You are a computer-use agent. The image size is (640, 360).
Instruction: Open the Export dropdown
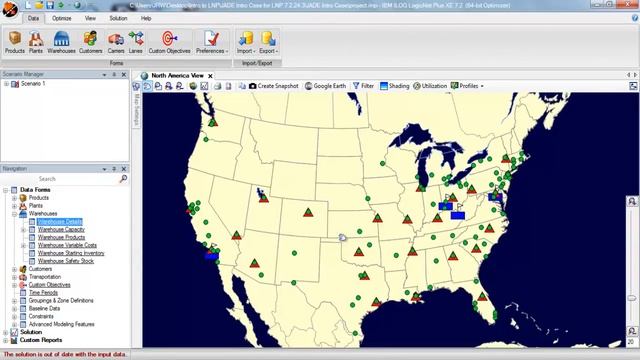(268, 42)
